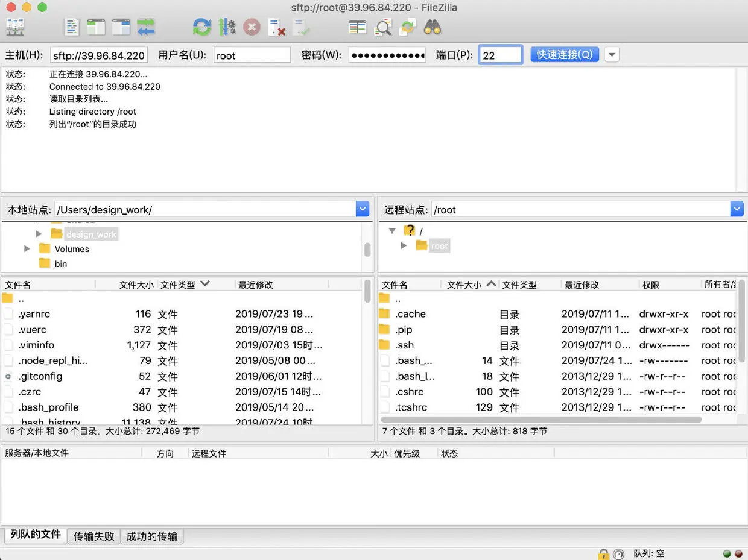Click the parent folder icon in local list
The width and height of the screenshot is (748, 560).
[x=7, y=298]
